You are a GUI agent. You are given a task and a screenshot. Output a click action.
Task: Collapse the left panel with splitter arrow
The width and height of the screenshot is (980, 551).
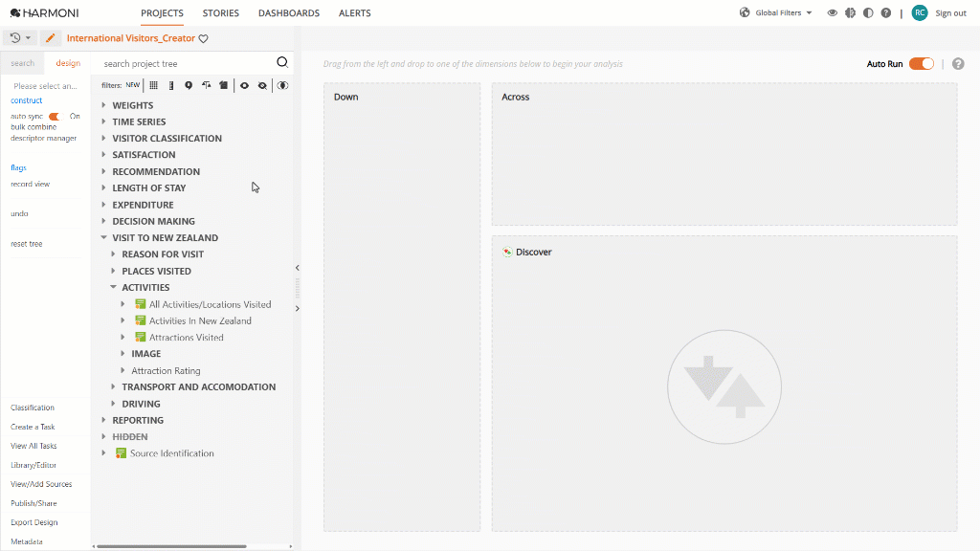click(298, 268)
